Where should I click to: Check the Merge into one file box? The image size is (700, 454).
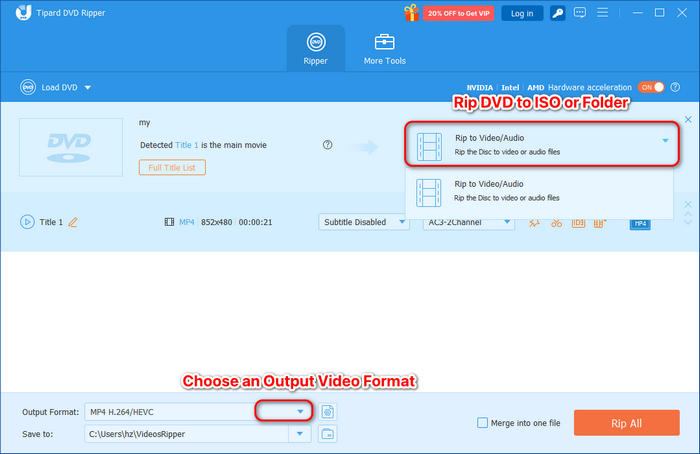pyautogui.click(x=483, y=423)
